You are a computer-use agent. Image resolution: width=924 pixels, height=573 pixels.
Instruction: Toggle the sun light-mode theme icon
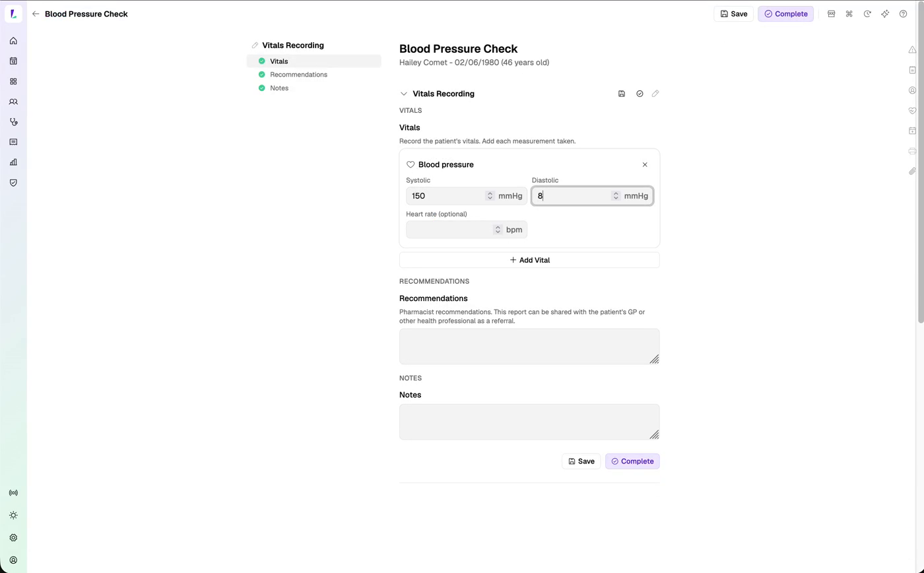coord(13,516)
